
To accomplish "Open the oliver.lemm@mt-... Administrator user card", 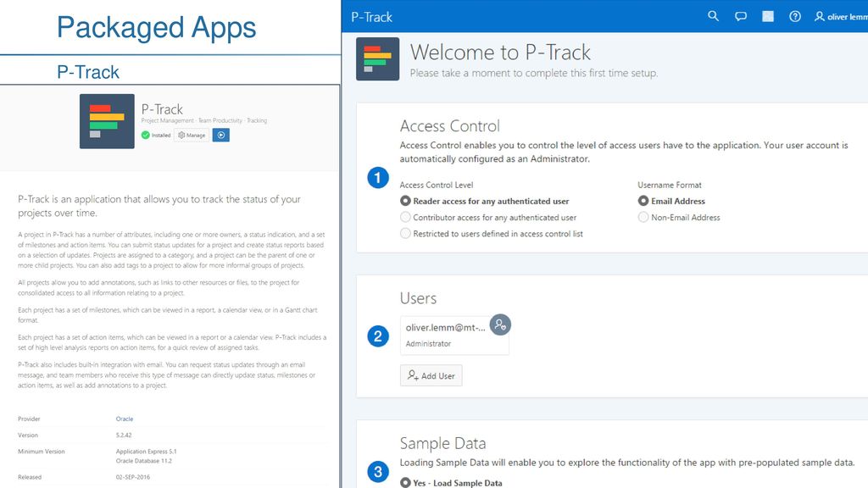I will coord(454,335).
